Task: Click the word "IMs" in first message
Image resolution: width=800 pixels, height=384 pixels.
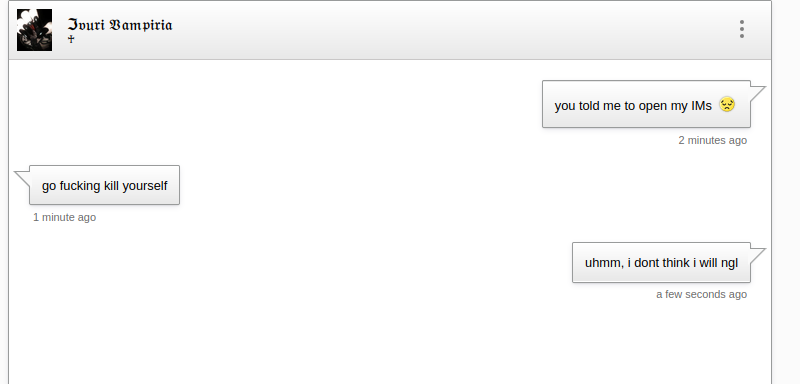Action: [701, 106]
